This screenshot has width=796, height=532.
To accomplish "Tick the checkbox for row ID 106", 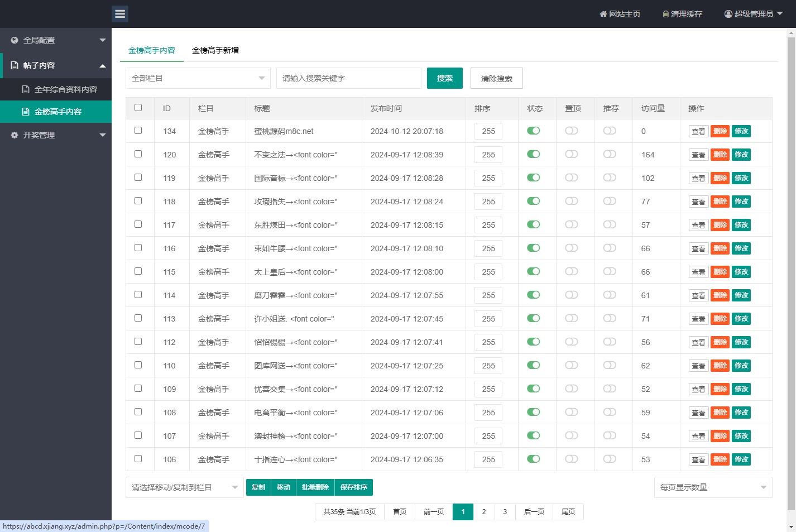I will coord(138,459).
